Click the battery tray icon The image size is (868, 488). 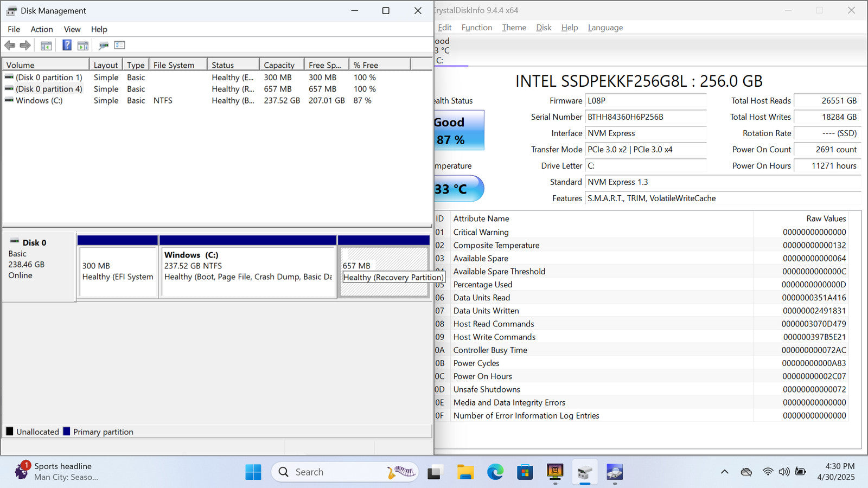800,472
